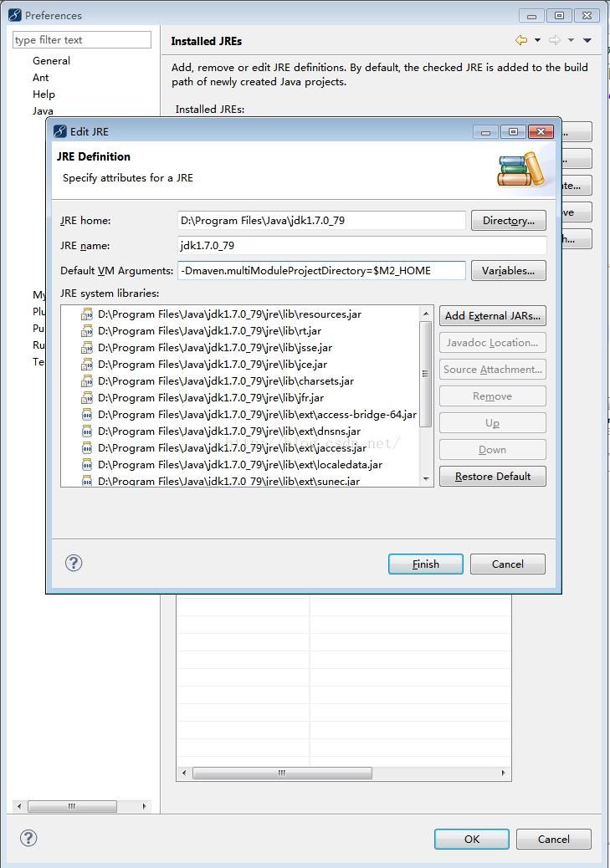
Task: Click the Restore Default button
Action: (x=493, y=476)
